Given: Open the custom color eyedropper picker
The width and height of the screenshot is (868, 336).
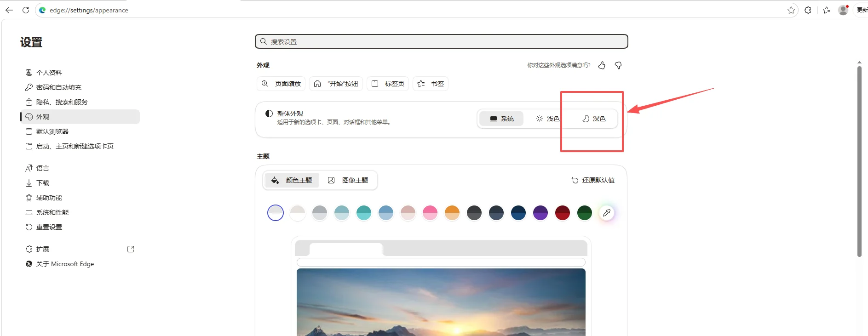Looking at the screenshot, I should tap(607, 213).
